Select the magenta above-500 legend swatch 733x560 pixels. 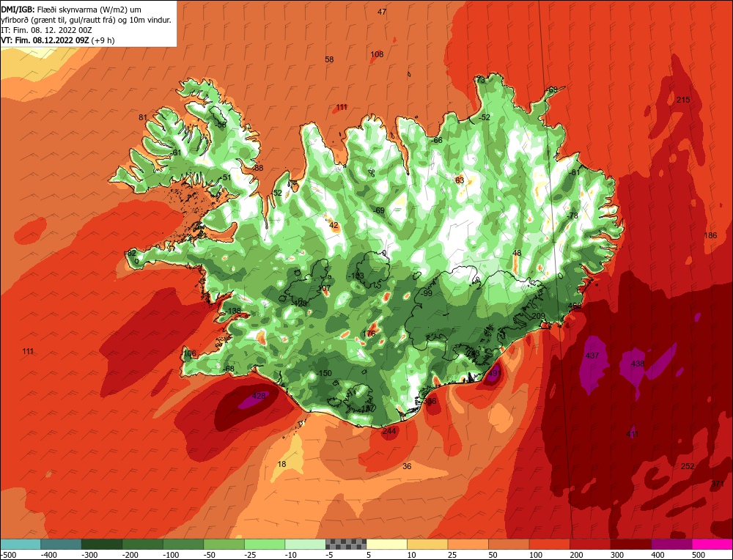(712, 545)
